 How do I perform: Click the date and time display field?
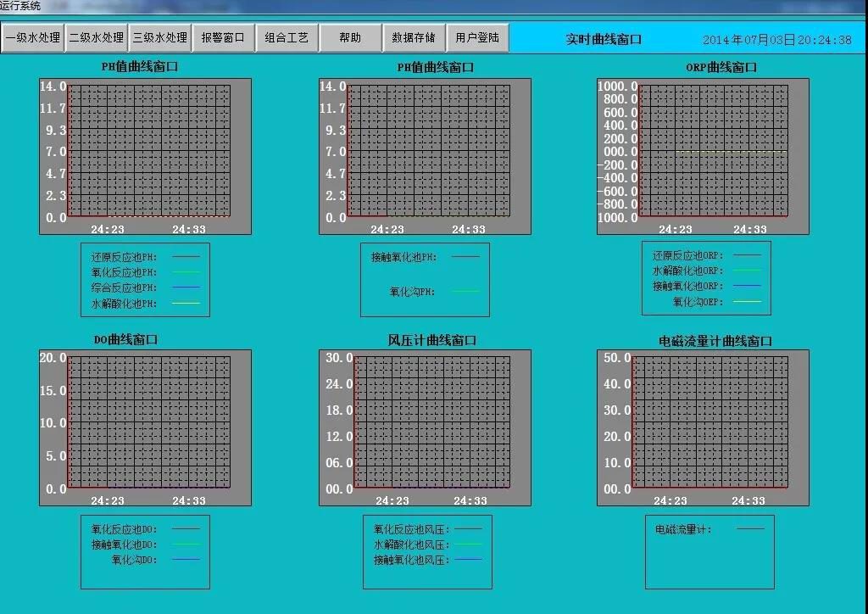[x=774, y=37]
